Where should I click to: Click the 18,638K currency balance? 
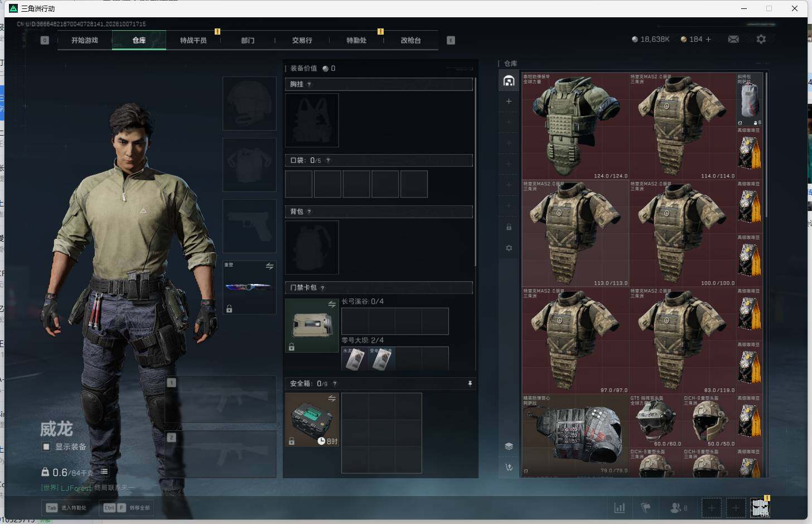pos(650,39)
